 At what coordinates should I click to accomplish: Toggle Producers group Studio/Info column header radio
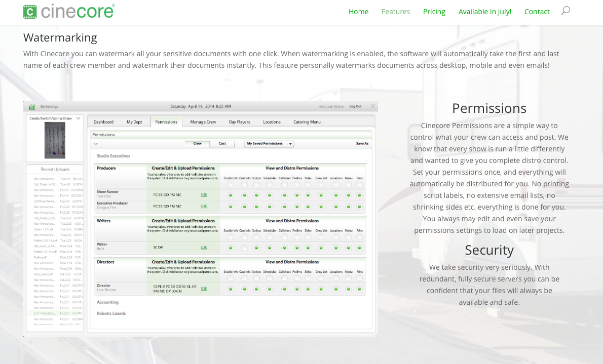pos(231,184)
